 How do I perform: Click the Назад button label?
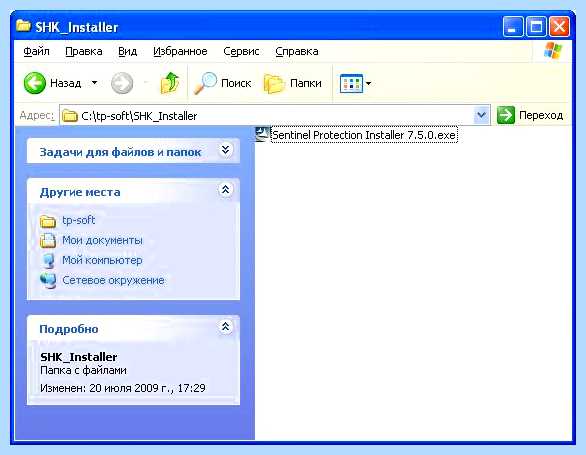click(65, 83)
